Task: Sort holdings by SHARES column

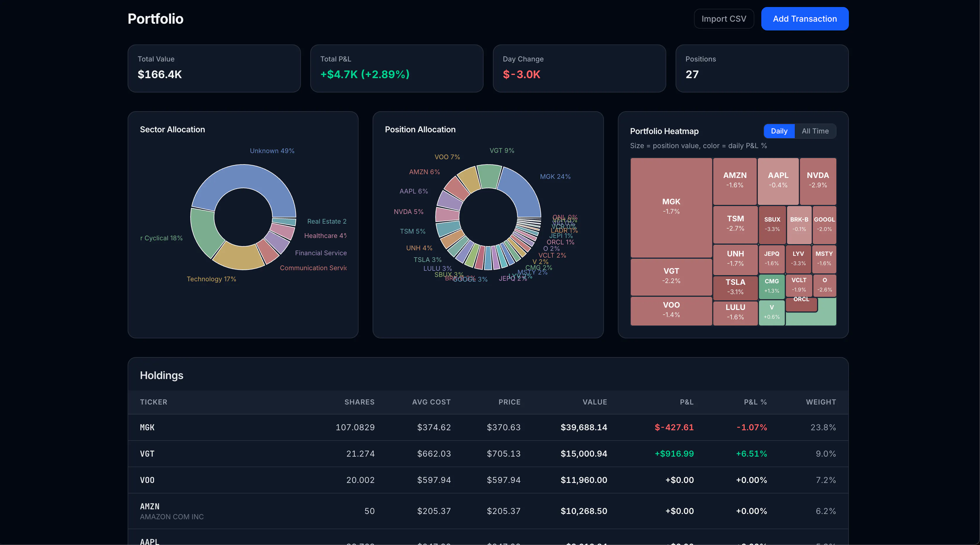Action: [359, 402]
